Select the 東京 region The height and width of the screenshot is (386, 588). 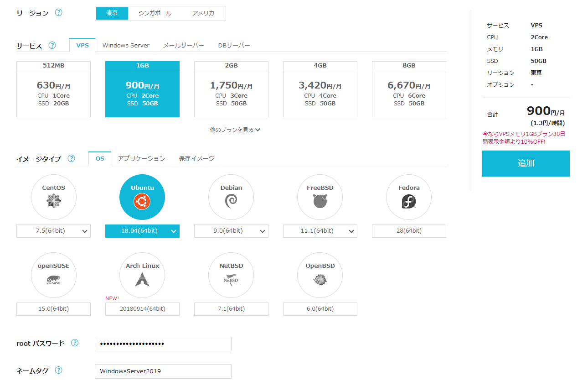pos(112,13)
